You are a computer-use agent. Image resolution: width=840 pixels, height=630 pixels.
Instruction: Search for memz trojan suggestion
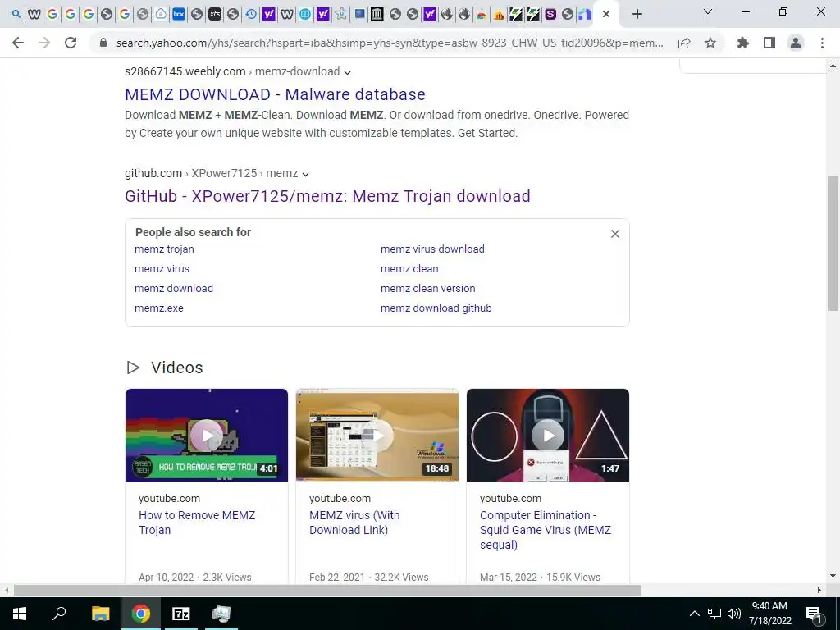tap(164, 249)
